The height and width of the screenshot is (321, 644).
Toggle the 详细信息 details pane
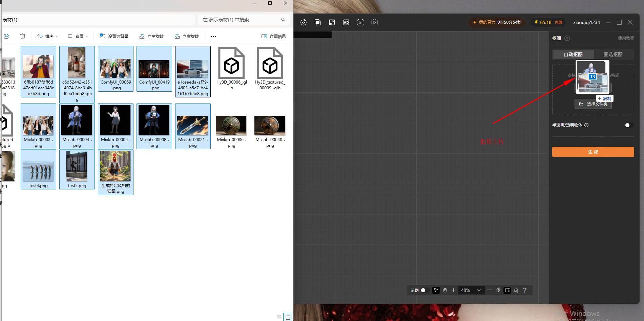coord(274,36)
